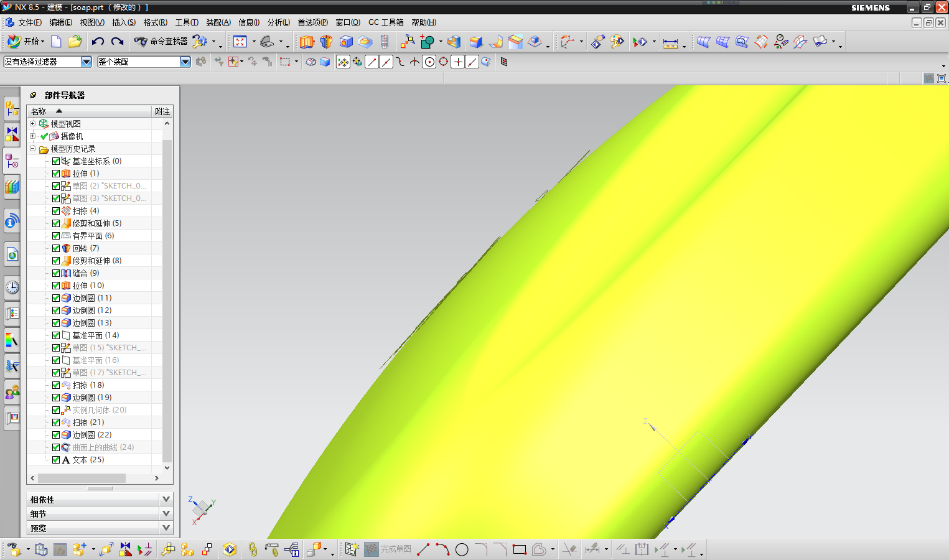Image resolution: width=949 pixels, height=560 pixels.
Task: Click the Measure distance icon
Action: click(670, 42)
